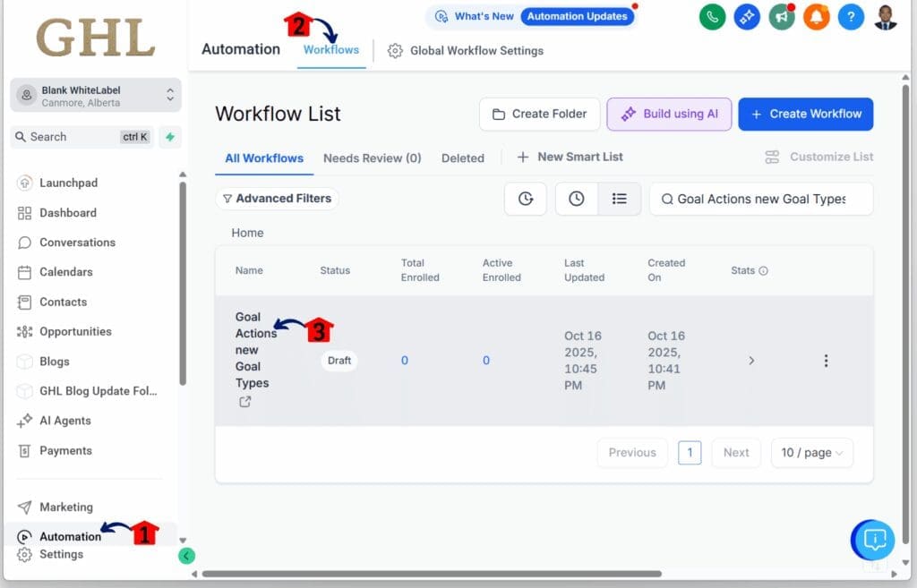Viewport: 917px width, 588px height.
Task: Expand the 10 / page dropdown
Action: (x=811, y=453)
